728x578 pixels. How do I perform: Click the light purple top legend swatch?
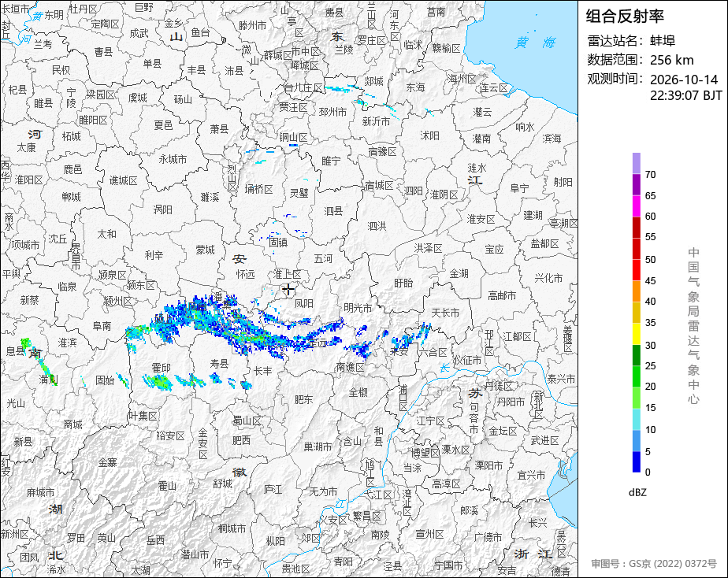(637, 163)
